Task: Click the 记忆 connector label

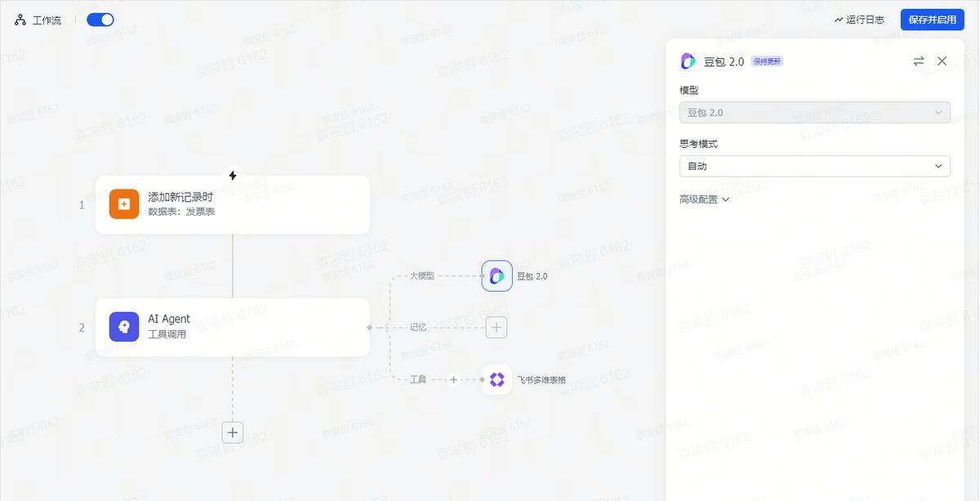Action: [418, 327]
